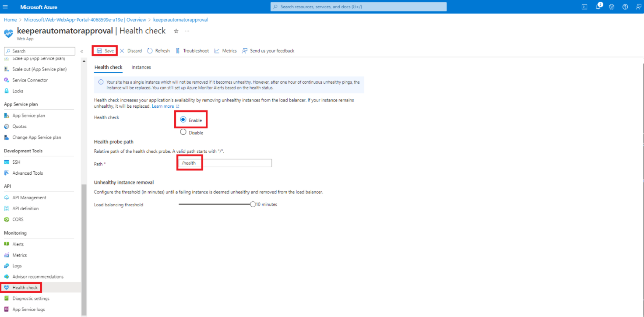The height and width of the screenshot is (317, 644).
Task: Click the help question mark icon
Action: point(625,7)
